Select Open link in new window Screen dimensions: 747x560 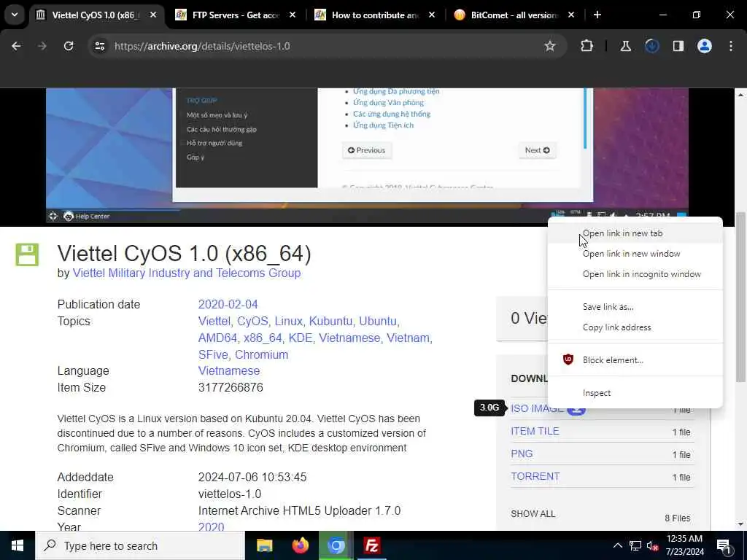(x=635, y=254)
